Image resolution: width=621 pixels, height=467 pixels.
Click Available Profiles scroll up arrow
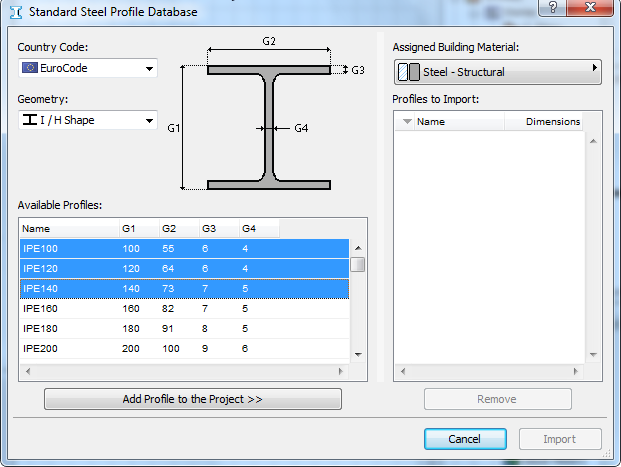tap(358, 248)
